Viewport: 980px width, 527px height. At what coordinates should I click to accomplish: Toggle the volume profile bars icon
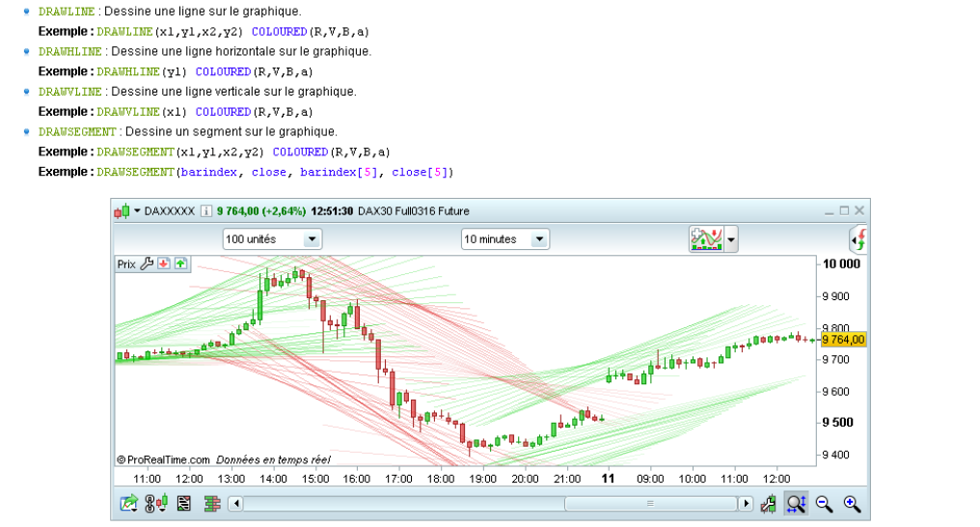(x=212, y=503)
